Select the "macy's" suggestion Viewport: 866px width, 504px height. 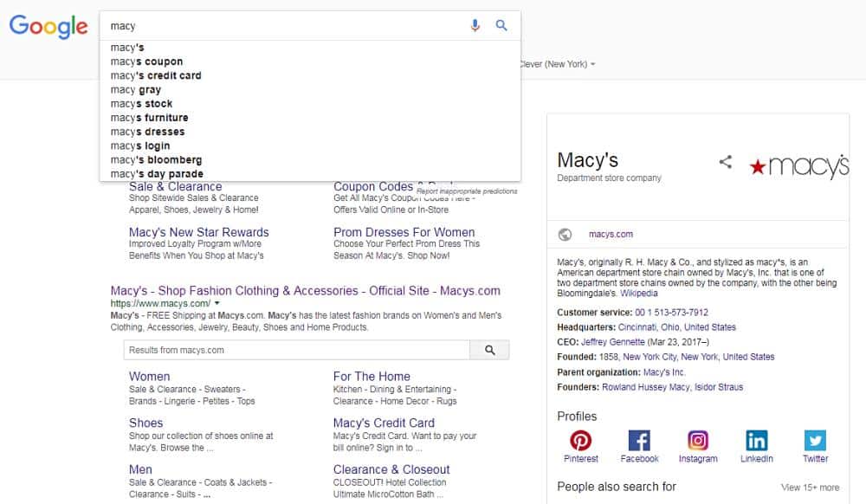tap(310, 48)
